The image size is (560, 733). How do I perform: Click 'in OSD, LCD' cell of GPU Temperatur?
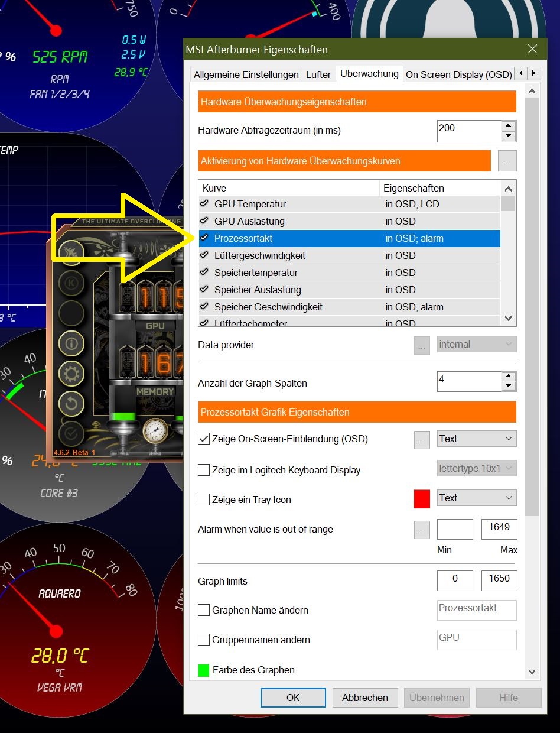pos(412,204)
